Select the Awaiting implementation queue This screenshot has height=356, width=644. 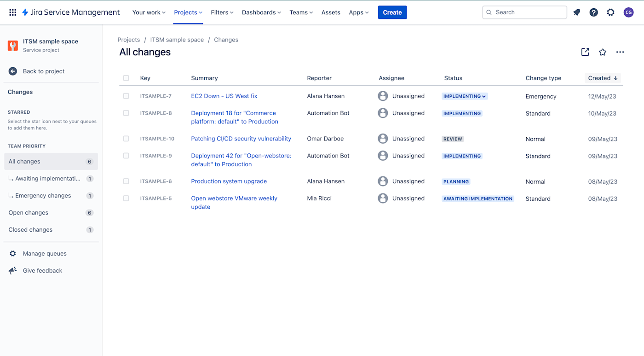(51, 178)
